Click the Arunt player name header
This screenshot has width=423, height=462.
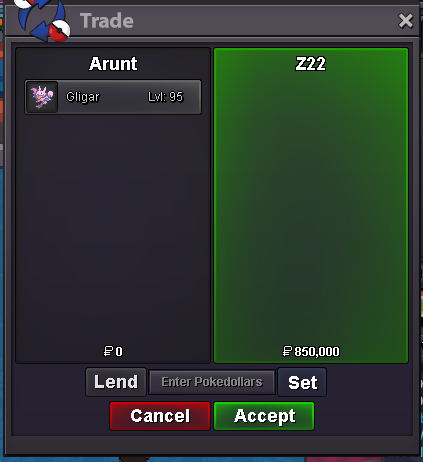(113, 63)
